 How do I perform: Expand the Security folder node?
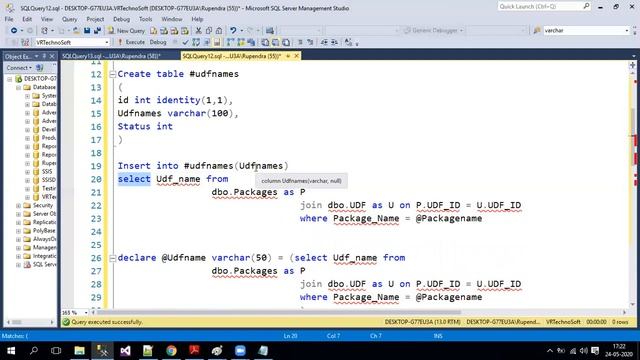pyautogui.click(x=18, y=205)
